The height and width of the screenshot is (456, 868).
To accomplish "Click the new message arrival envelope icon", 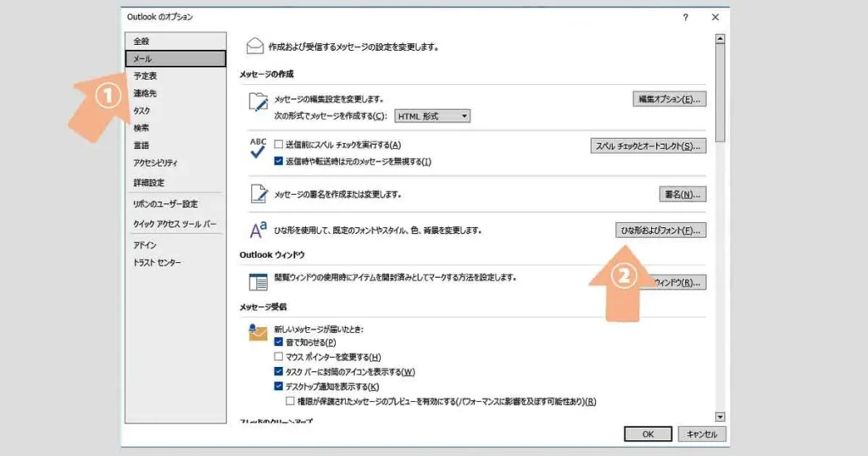I will [258, 332].
